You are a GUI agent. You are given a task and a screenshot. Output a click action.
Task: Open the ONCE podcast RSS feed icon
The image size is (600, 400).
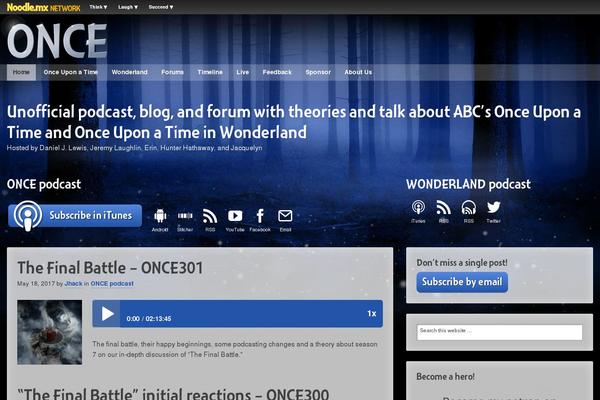[210, 220]
